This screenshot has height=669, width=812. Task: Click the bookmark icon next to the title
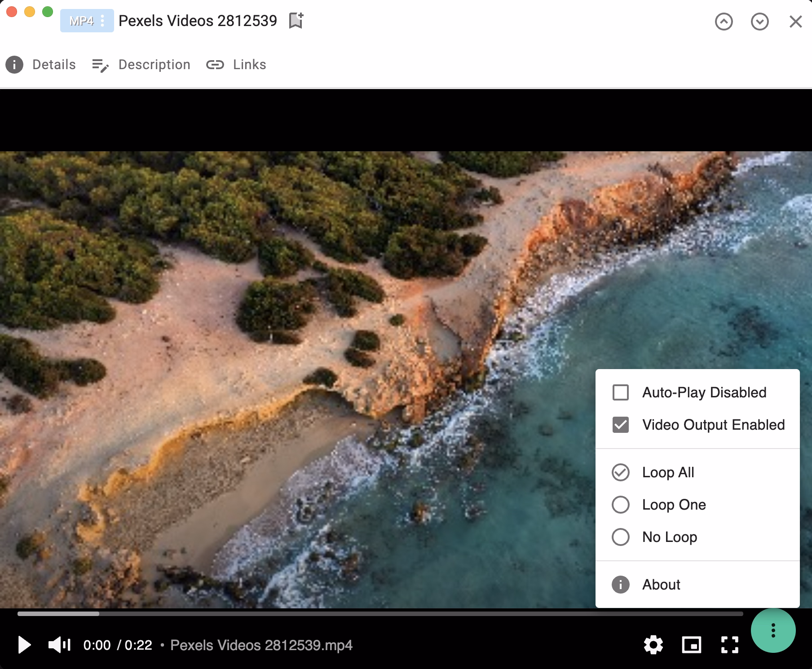point(295,21)
